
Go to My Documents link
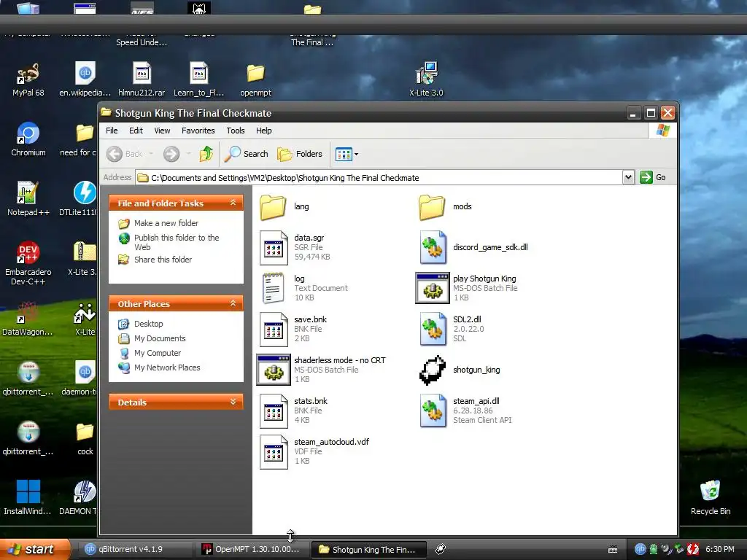pyautogui.click(x=160, y=338)
